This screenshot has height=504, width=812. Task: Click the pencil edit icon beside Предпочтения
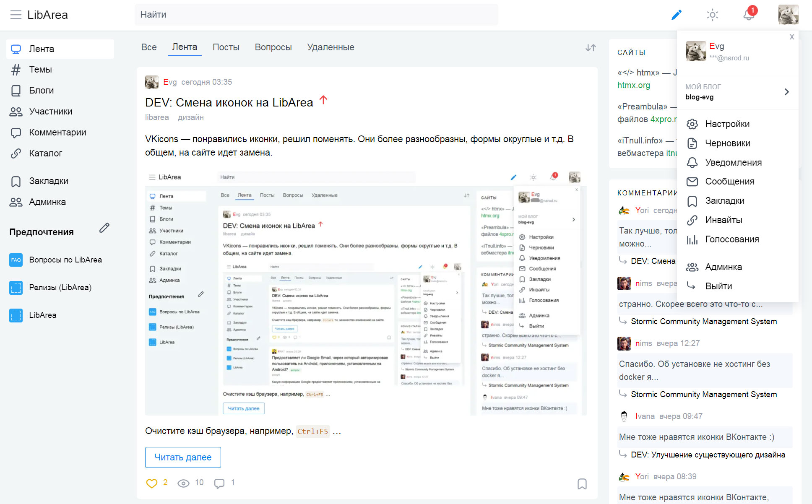coord(104,228)
